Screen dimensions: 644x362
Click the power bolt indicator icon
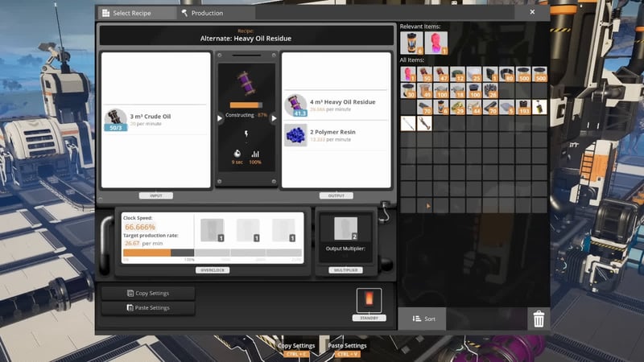(246, 134)
